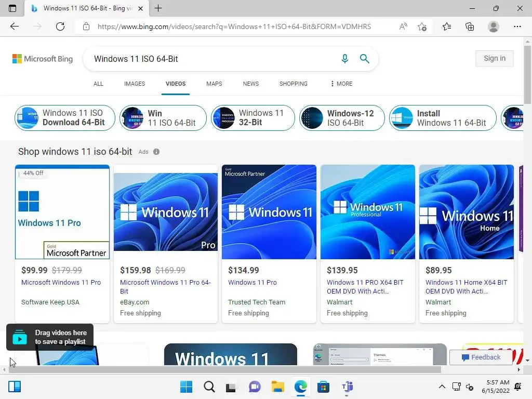Image resolution: width=532 pixels, height=399 pixels.
Task: Open the Windows 11 video thumbnail
Action: click(230, 354)
